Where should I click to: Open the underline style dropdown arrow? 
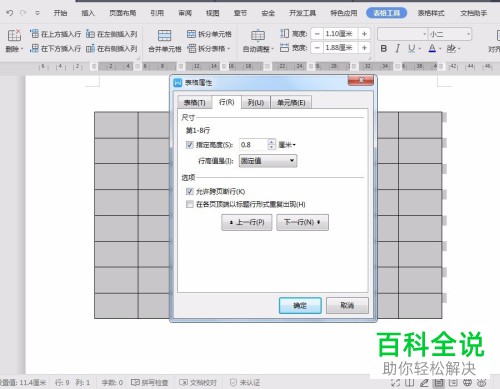(419, 49)
